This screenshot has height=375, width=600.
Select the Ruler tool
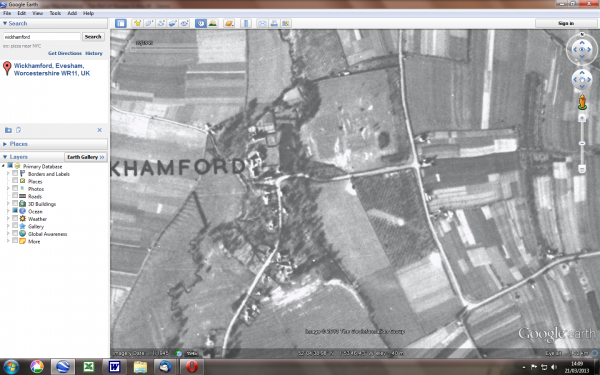point(246,23)
